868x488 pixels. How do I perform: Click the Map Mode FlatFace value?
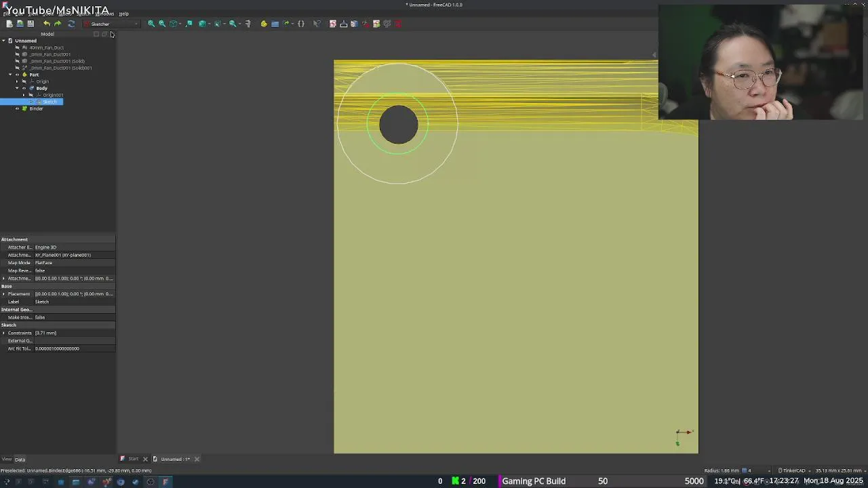click(x=75, y=263)
